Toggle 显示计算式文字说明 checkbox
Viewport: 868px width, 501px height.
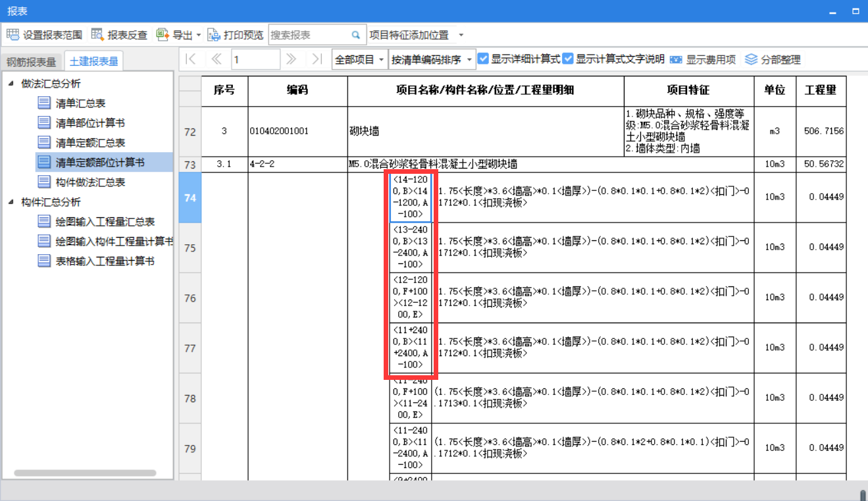click(x=568, y=59)
